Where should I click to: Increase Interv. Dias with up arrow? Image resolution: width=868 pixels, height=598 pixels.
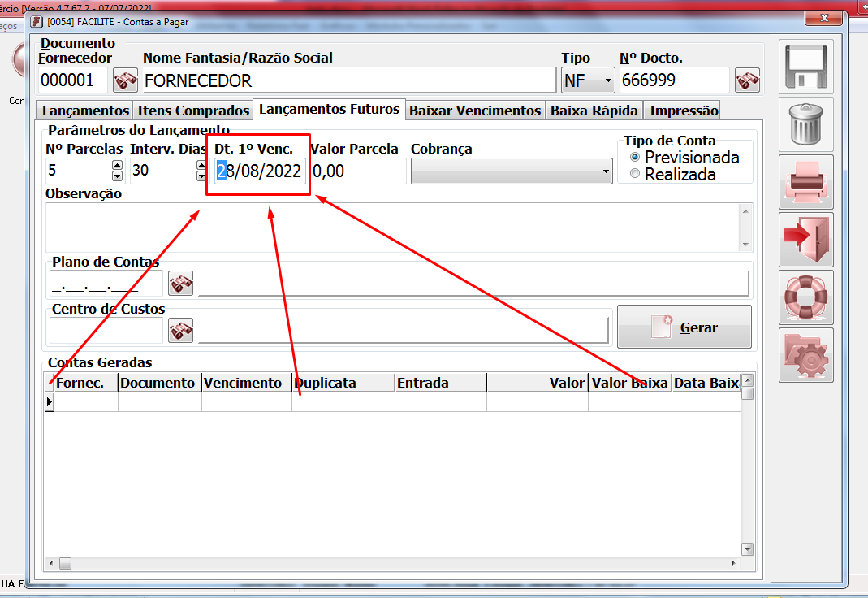coord(201,165)
